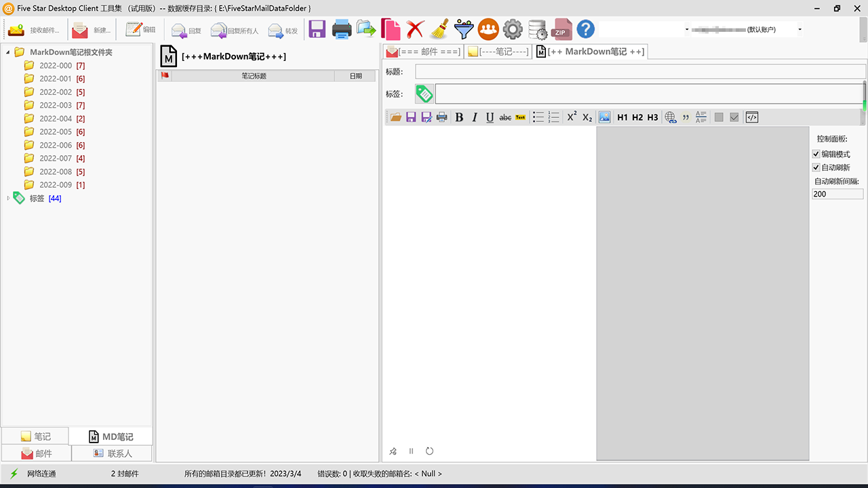Insert hyperlink using globe link icon
Image resolution: width=868 pixels, height=488 pixels.
(671, 117)
